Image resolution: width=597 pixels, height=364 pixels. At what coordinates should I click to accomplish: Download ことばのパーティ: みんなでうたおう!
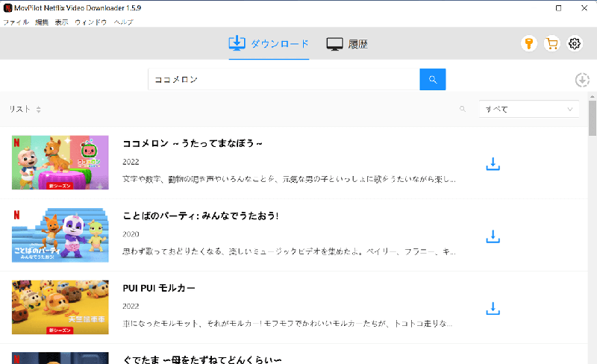493,236
